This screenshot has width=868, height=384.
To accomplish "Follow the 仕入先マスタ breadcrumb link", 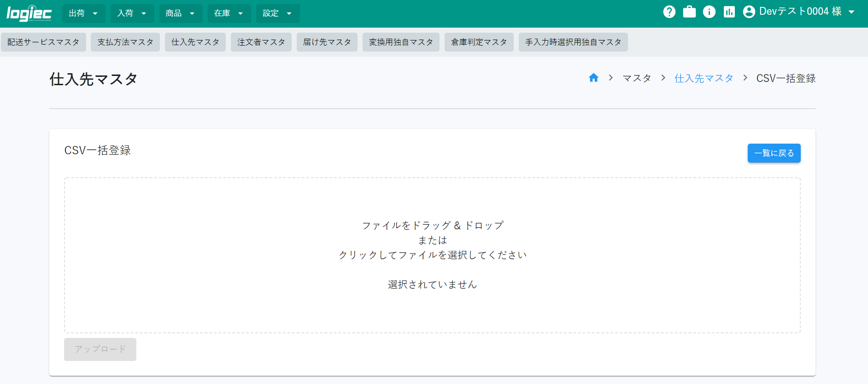I will tap(704, 78).
